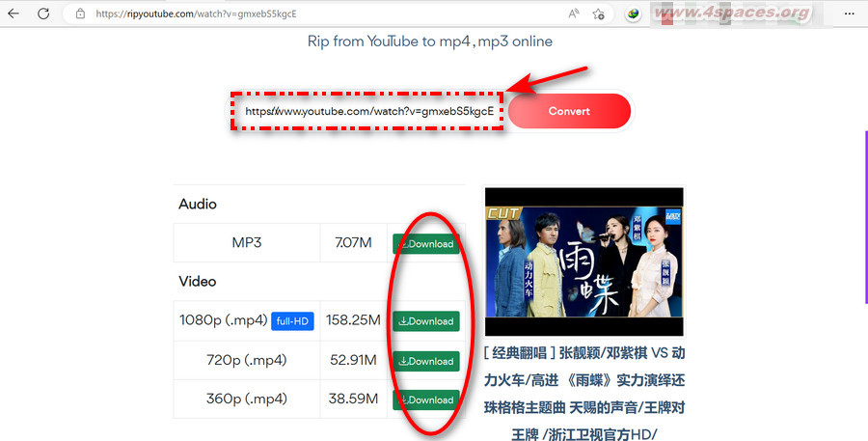Image resolution: width=868 pixels, height=441 pixels.
Task: Click the MP3 format cell
Action: coord(246,243)
